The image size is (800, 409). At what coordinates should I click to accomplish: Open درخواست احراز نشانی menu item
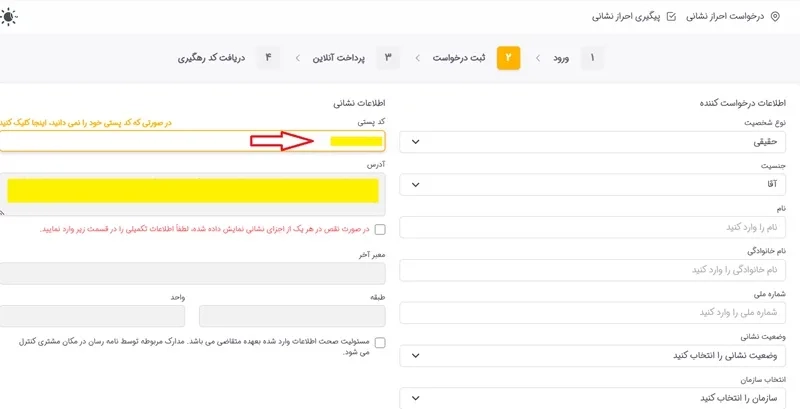click(x=725, y=17)
